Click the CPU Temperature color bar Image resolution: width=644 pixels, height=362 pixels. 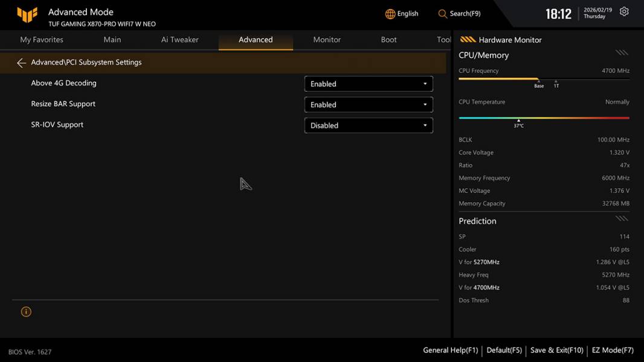(x=544, y=118)
